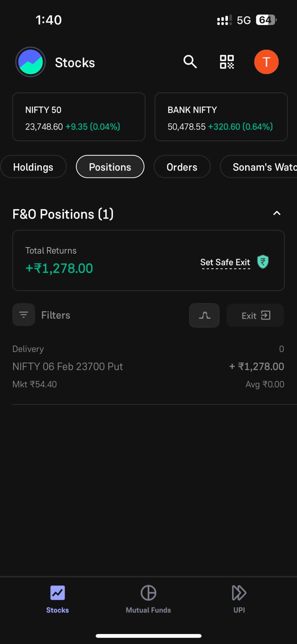Collapse the F&O Positions section chevron
297x644 pixels.
277,213
